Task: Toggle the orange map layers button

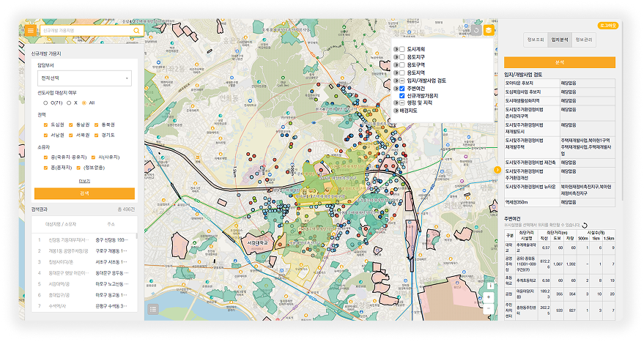Action: coord(489,30)
